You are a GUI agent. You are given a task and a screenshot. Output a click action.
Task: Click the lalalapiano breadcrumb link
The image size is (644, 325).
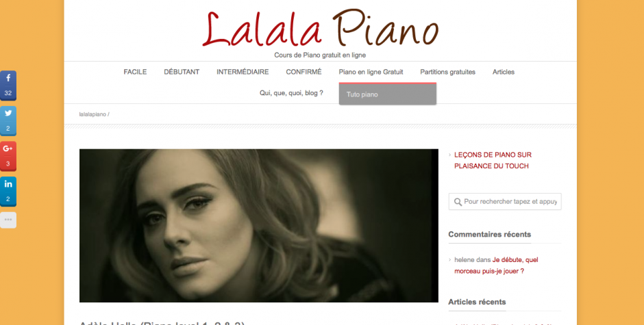[x=92, y=114]
